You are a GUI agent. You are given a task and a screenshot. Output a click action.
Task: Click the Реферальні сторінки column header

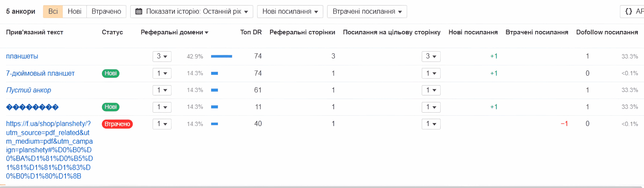tap(302, 32)
